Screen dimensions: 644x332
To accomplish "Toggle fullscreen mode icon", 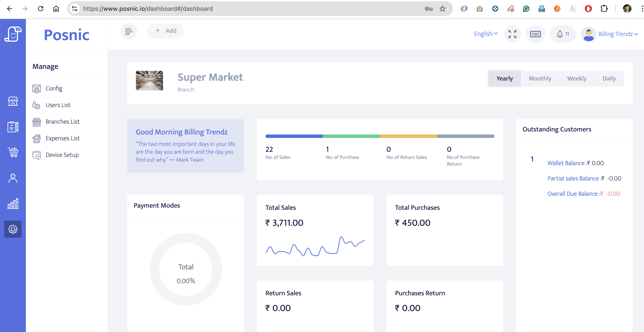I will click(512, 34).
